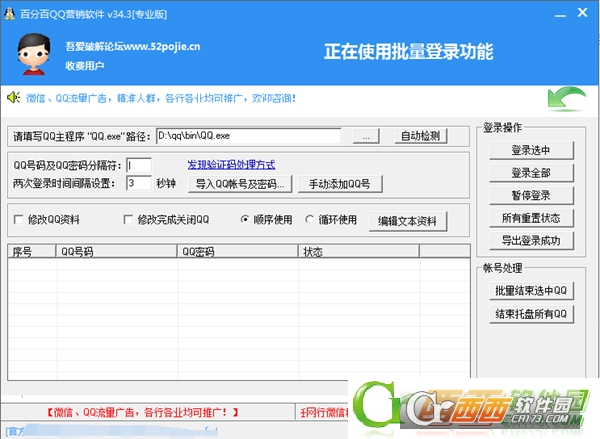Click 导入QQ帐号及密码 button
Viewport: 600px width, 439px height.
click(x=240, y=184)
